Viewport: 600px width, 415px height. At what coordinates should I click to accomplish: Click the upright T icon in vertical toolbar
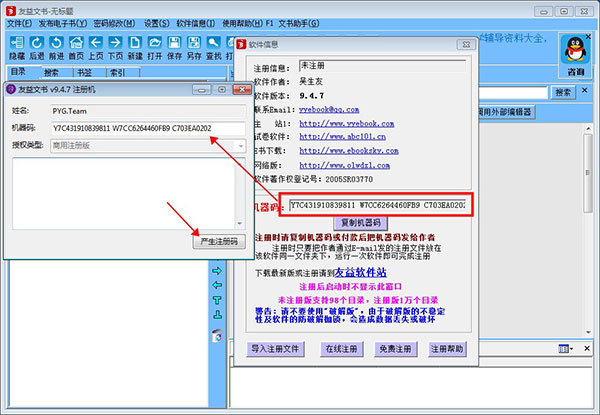coord(217,300)
